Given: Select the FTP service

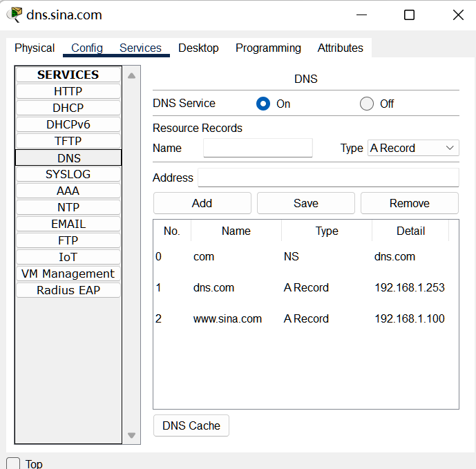Looking at the screenshot, I should 68,240.
